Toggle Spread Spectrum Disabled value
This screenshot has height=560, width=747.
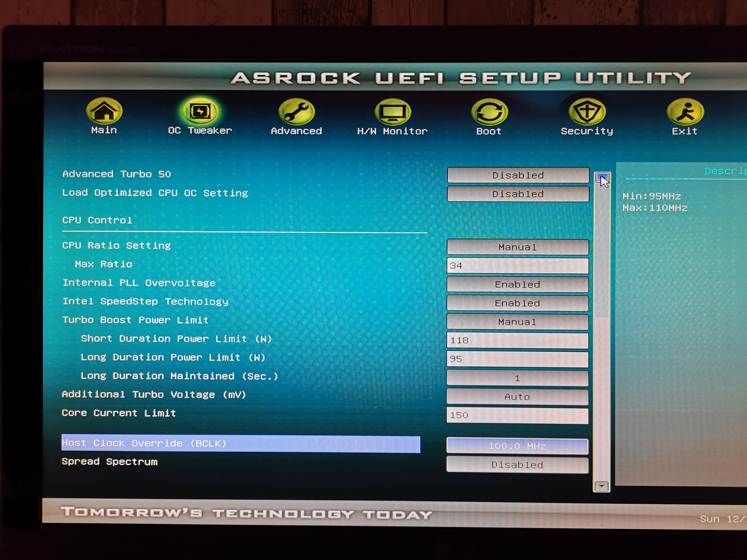517,465
